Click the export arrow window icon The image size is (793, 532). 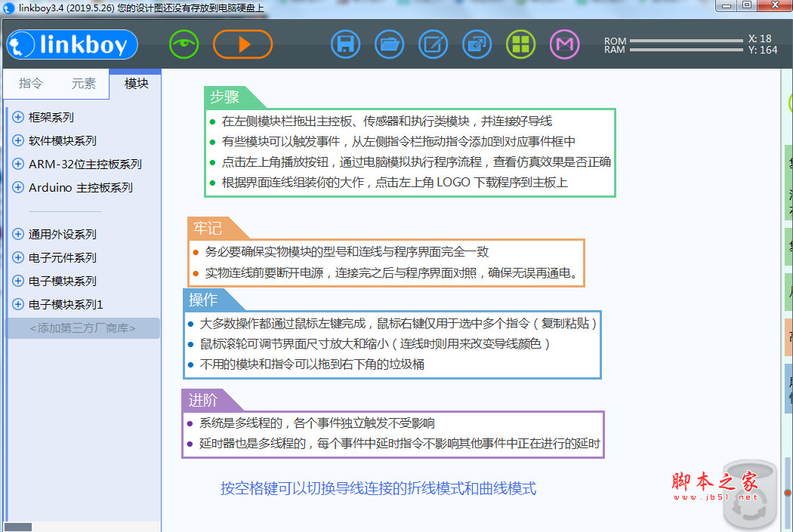pyautogui.click(x=477, y=45)
